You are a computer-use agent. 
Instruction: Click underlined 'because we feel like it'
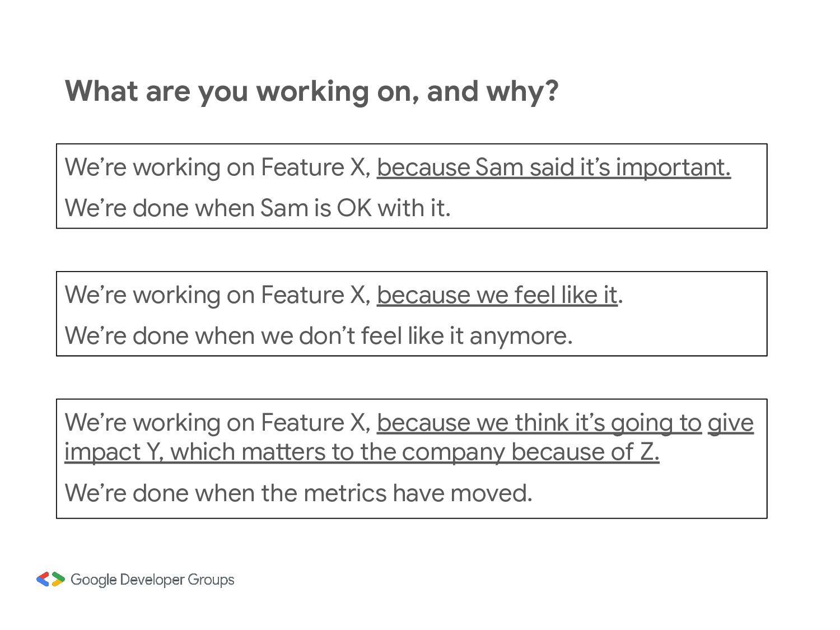pos(497,295)
